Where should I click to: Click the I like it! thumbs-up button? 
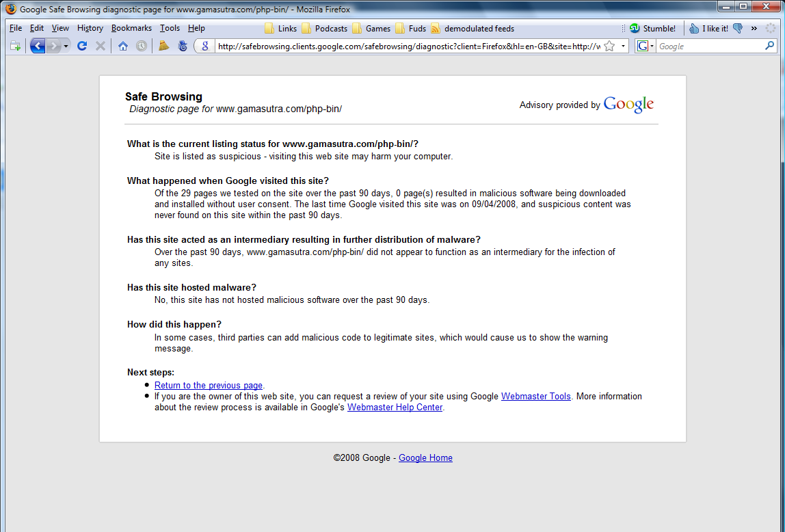708,29
